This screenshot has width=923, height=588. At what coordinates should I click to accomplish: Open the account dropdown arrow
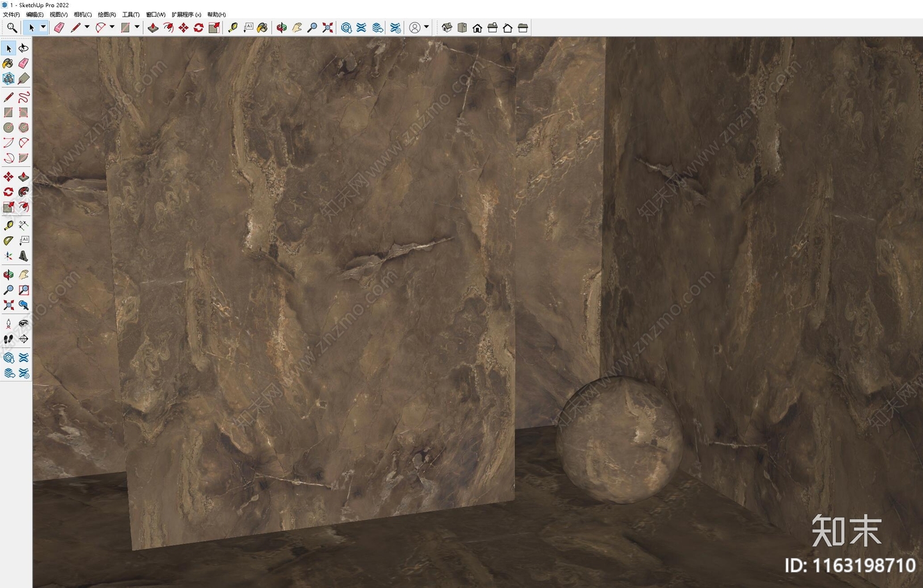tap(426, 27)
